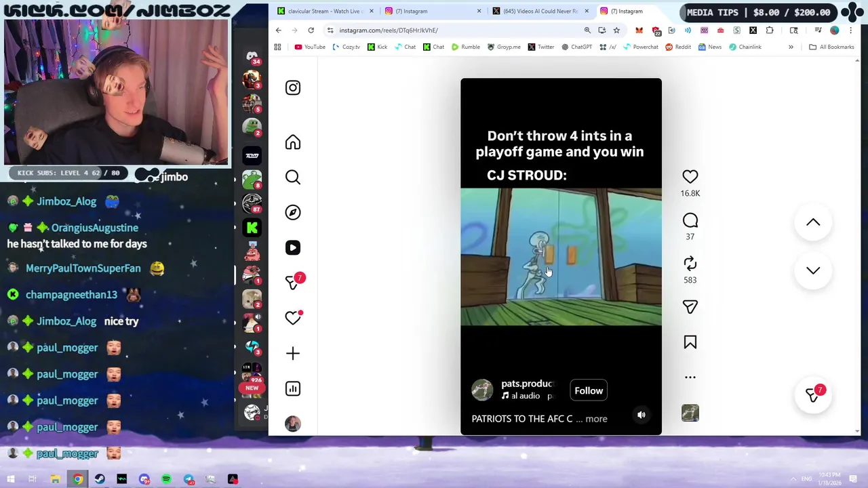
Task: Open Chainlink bookmark
Action: (745, 47)
